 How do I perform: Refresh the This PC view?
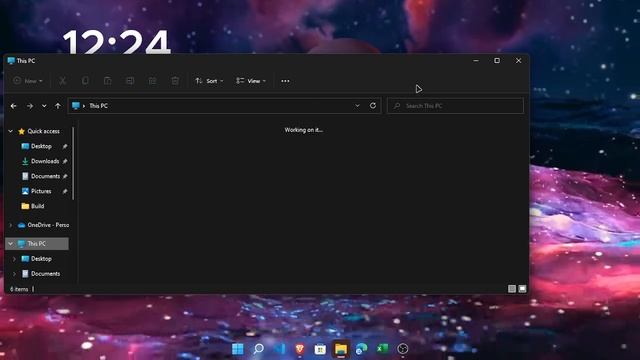[373, 105]
